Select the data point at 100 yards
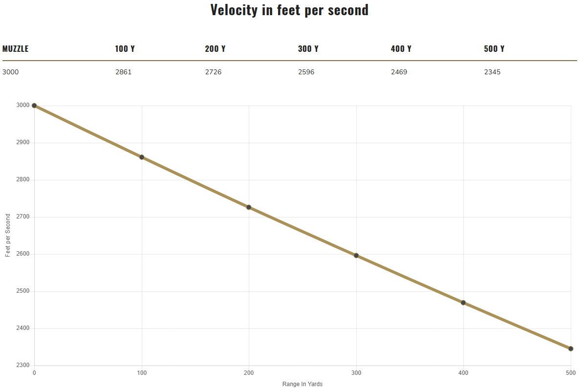Screen dimensions: 582x392 [142, 157]
